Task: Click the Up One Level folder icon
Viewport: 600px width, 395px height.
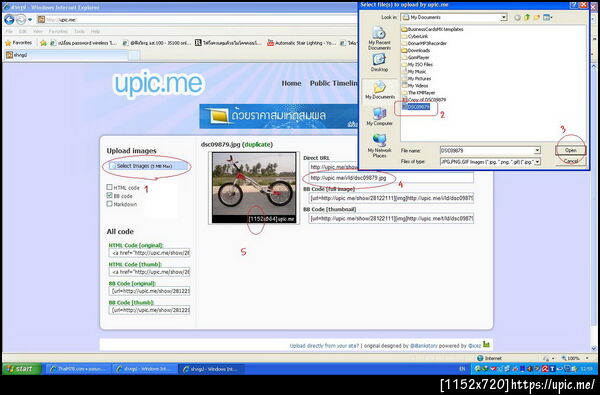Action: tap(527, 17)
